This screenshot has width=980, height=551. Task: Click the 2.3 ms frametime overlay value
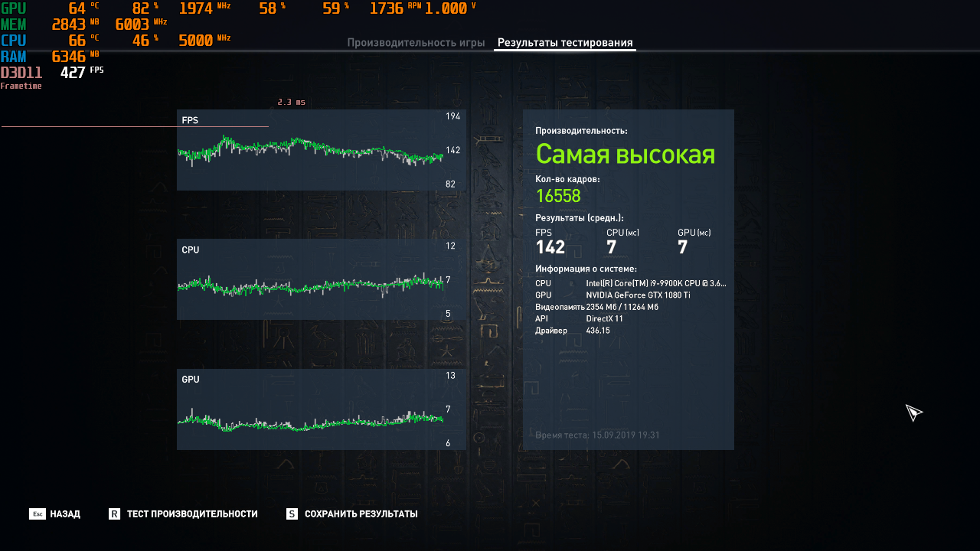click(292, 102)
